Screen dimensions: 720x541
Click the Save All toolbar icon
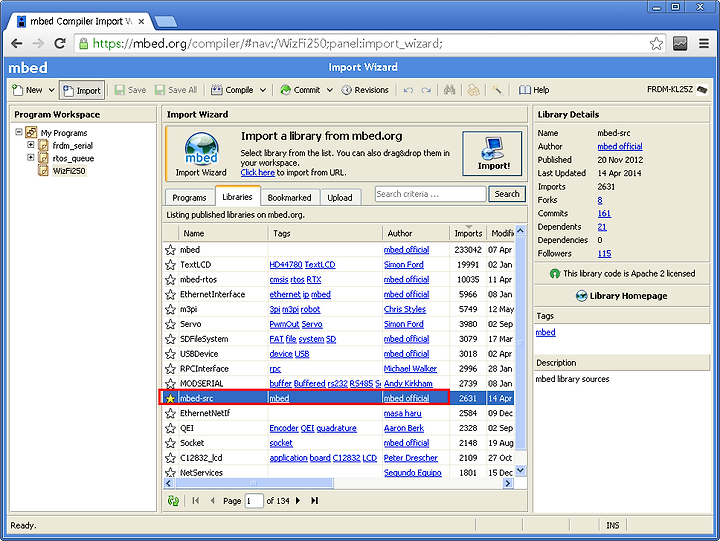click(160, 90)
